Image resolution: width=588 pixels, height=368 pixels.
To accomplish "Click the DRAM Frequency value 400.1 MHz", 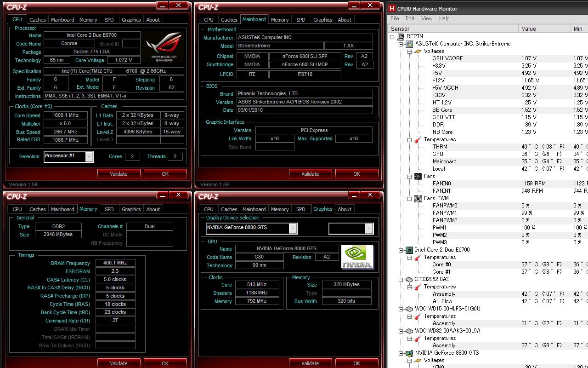I will [115, 263].
